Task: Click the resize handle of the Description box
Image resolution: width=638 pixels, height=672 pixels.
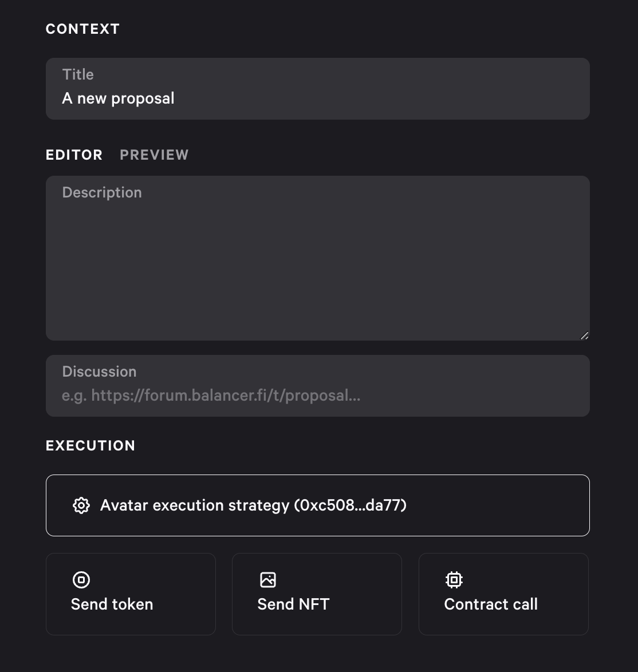Action: pyautogui.click(x=584, y=335)
